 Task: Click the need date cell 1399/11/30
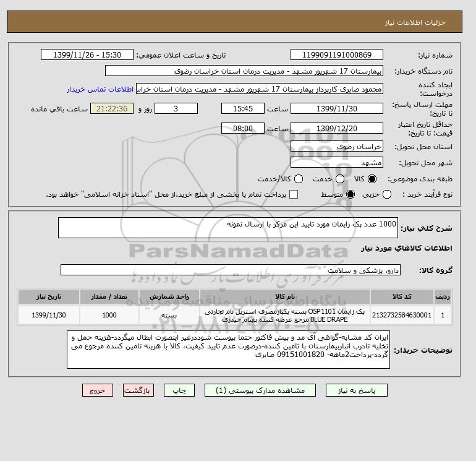pyautogui.click(x=49, y=315)
